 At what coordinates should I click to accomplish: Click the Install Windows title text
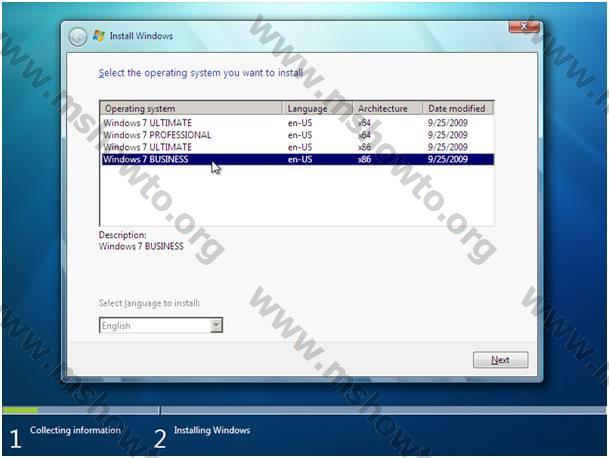[x=141, y=36]
